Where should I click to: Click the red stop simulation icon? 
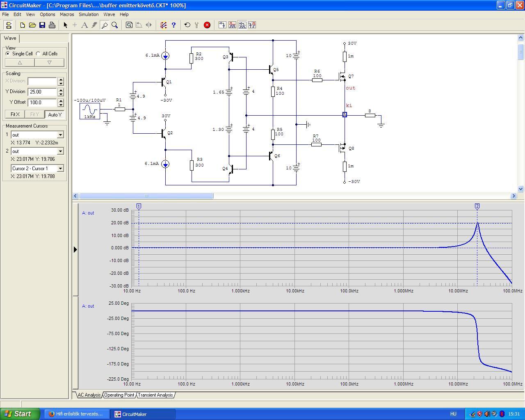[207, 25]
